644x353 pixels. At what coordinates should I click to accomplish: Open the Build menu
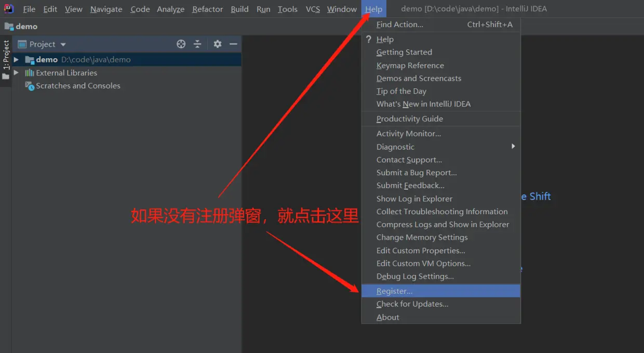(x=239, y=9)
